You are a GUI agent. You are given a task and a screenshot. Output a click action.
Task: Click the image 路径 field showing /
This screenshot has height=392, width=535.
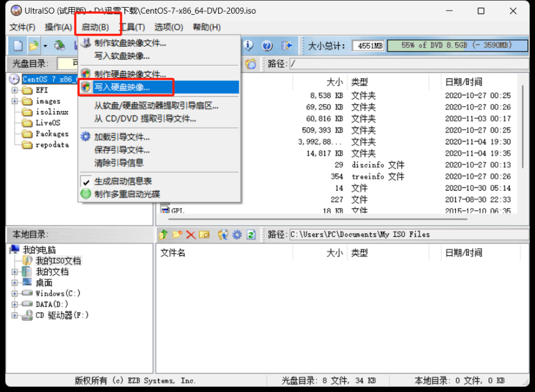(409, 64)
